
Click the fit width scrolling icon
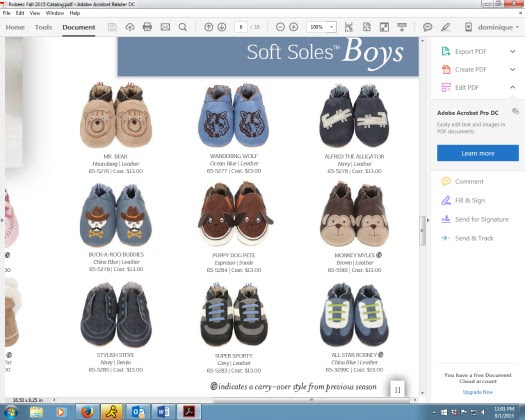pyautogui.click(x=349, y=27)
